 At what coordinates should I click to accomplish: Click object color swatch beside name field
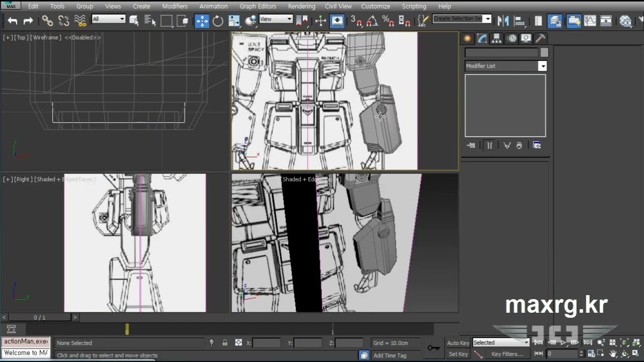tap(544, 52)
